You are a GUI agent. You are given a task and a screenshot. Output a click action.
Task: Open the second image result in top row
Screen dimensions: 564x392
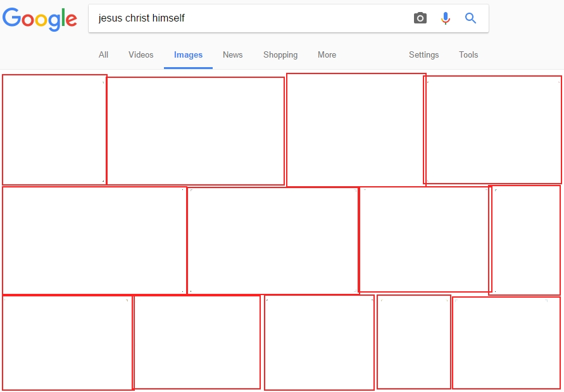tap(196, 131)
